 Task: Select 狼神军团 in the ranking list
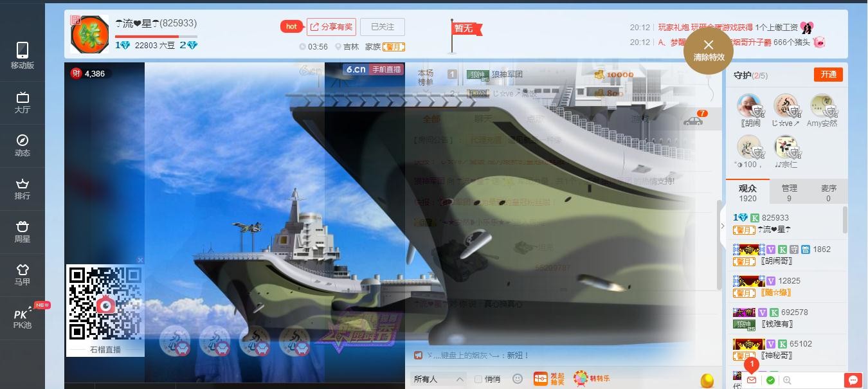(507, 75)
